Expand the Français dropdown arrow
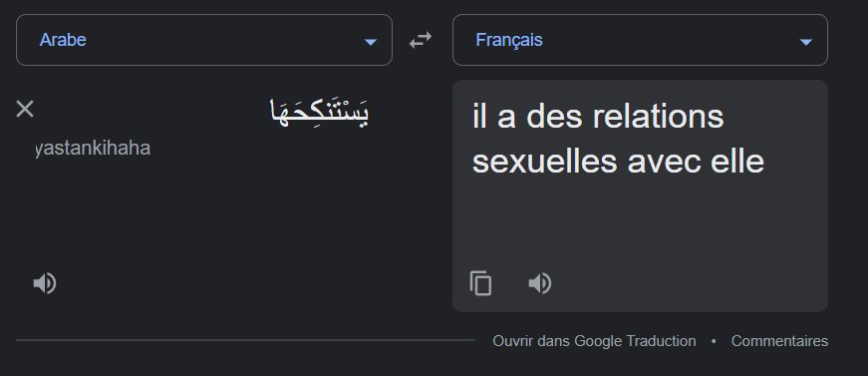 (806, 42)
